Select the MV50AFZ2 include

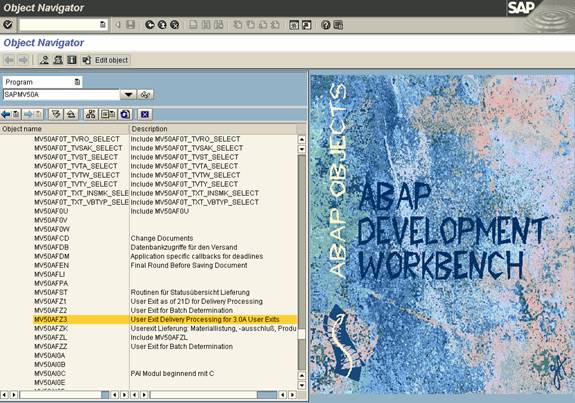click(x=51, y=311)
